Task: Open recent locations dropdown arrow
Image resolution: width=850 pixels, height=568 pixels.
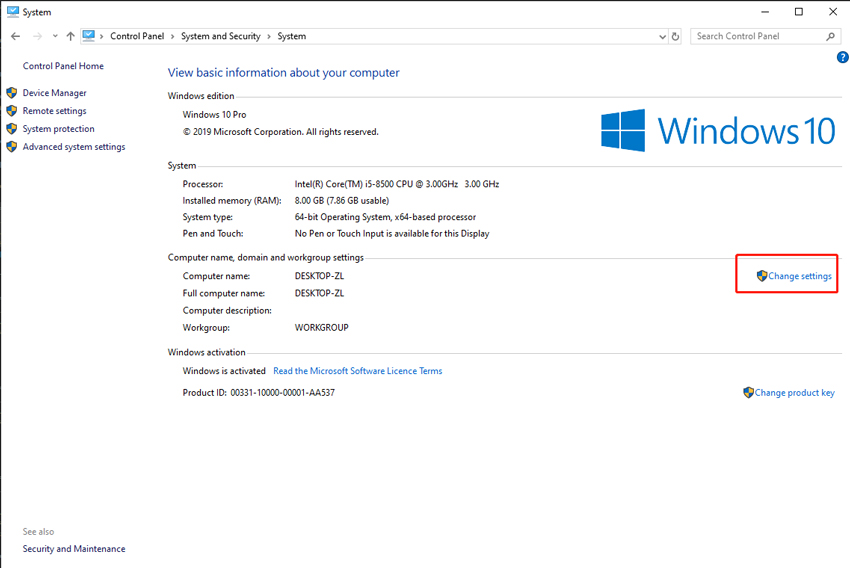Action: (x=55, y=36)
